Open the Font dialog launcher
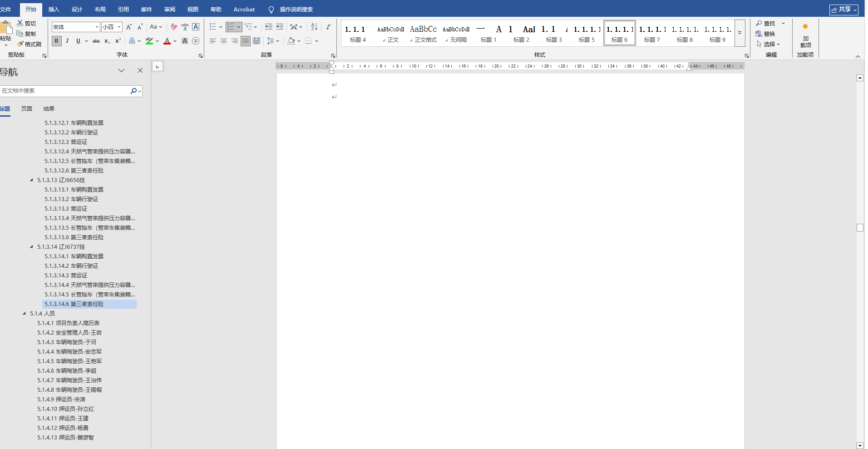868x449 pixels. pyautogui.click(x=201, y=55)
